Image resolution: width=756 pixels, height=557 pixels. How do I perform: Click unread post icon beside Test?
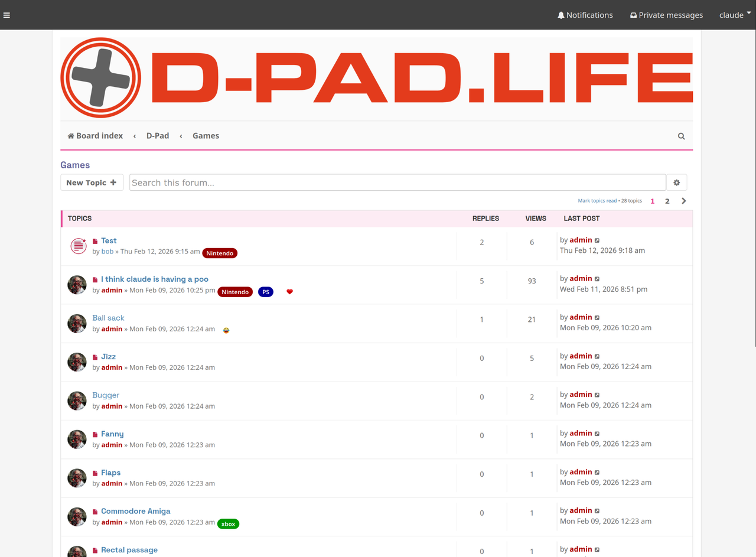[x=95, y=241]
